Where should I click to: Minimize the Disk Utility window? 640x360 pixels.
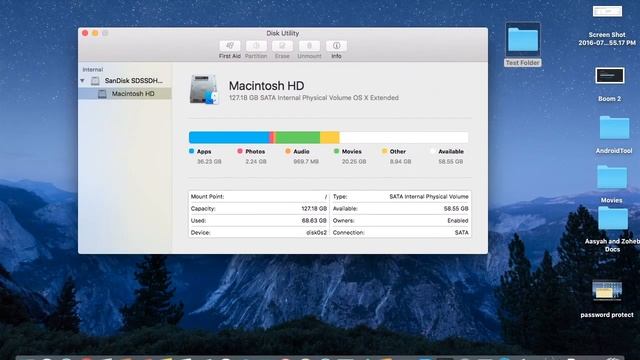[x=95, y=33]
